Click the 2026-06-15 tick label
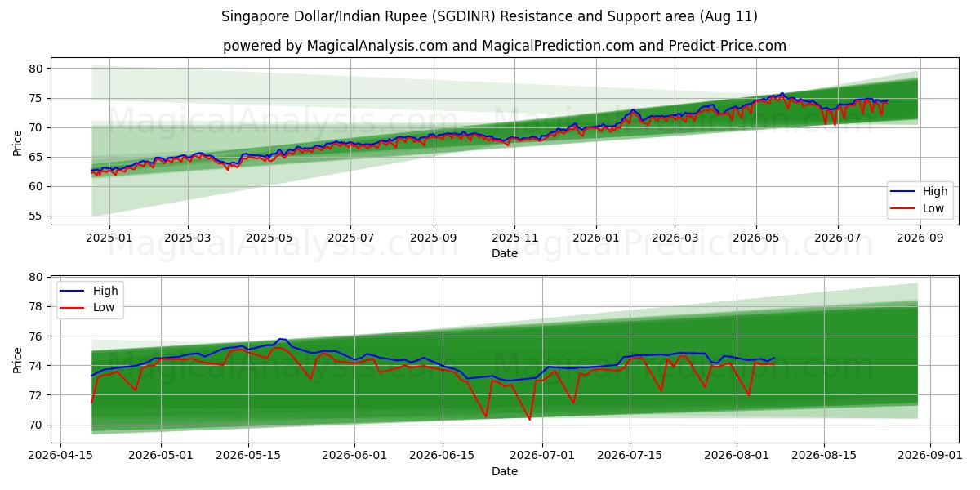This screenshot has width=980, height=490. [x=442, y=455]
